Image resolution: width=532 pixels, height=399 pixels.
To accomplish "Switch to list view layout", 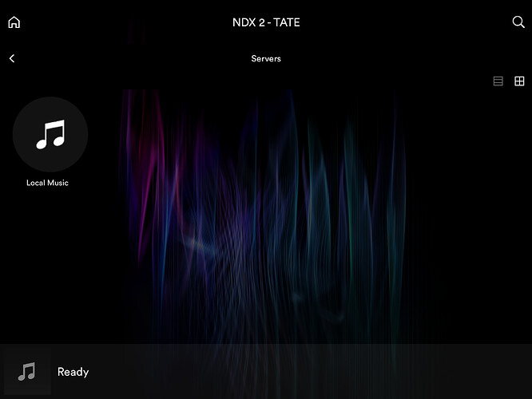I will (498, 81).
